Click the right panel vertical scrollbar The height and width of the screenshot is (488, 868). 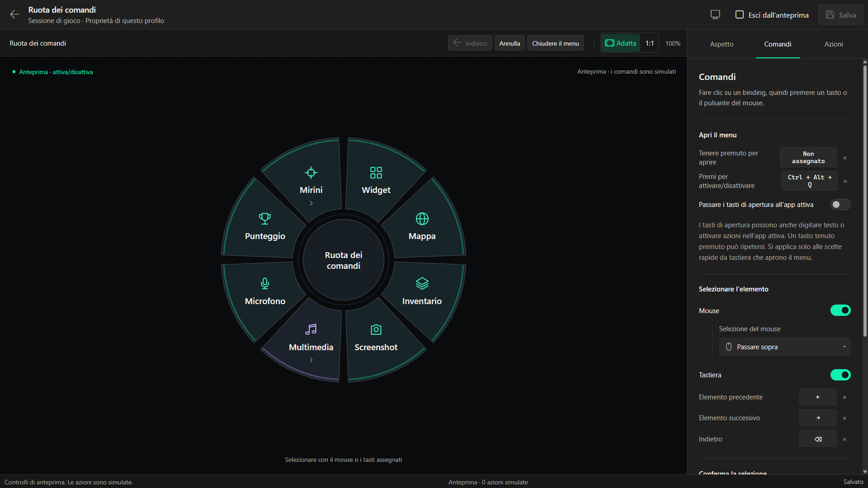pos(865,201)
